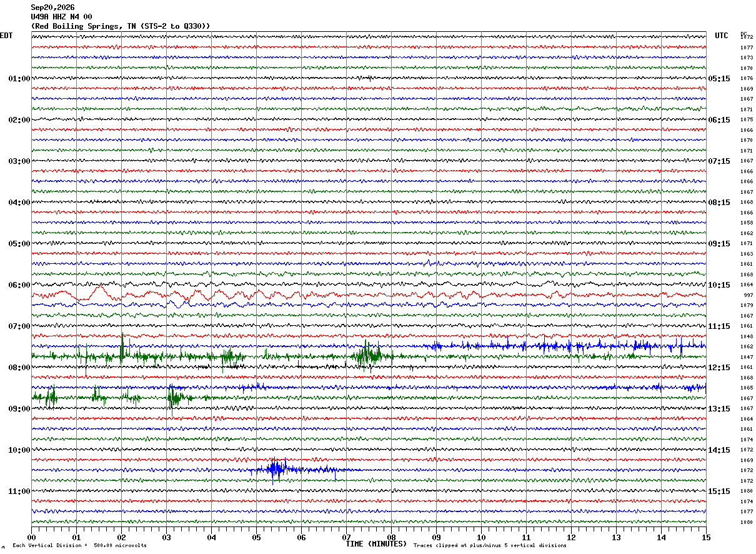This screenshot has height=554, width=756.
Task: Click the 01:00 EDT time label
Action: pos(19,79)
